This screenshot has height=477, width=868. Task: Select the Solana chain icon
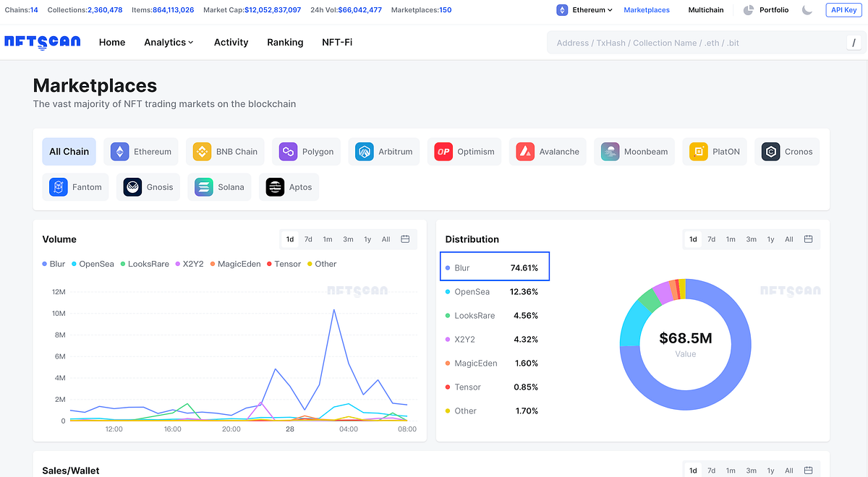click(x=205, y=187)
